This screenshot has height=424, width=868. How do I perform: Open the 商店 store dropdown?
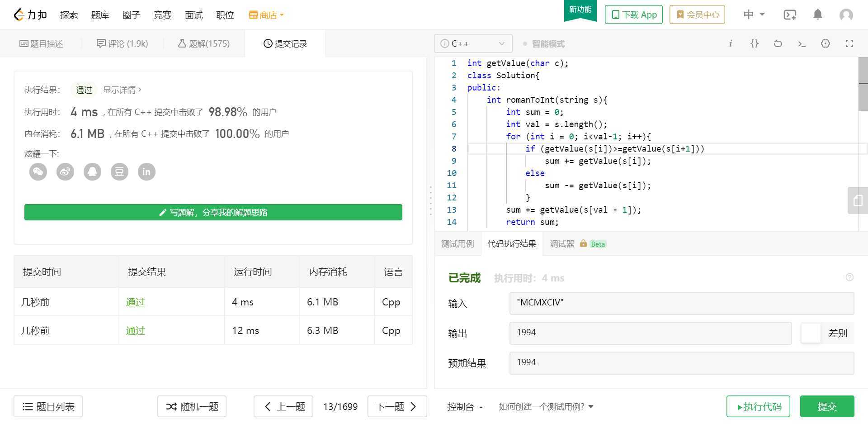(266, 15)
